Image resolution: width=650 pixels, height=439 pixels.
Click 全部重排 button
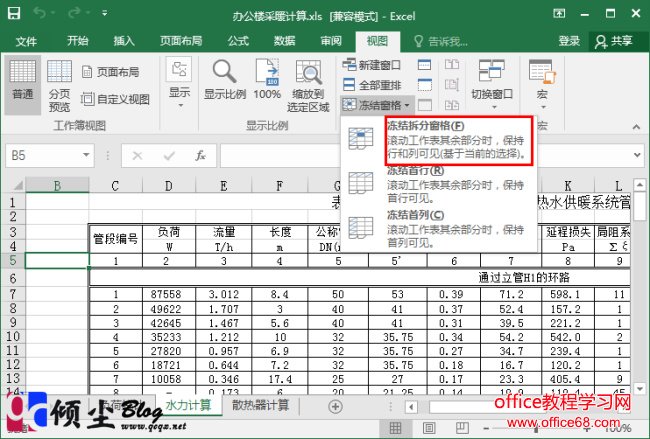click(372, 85)
